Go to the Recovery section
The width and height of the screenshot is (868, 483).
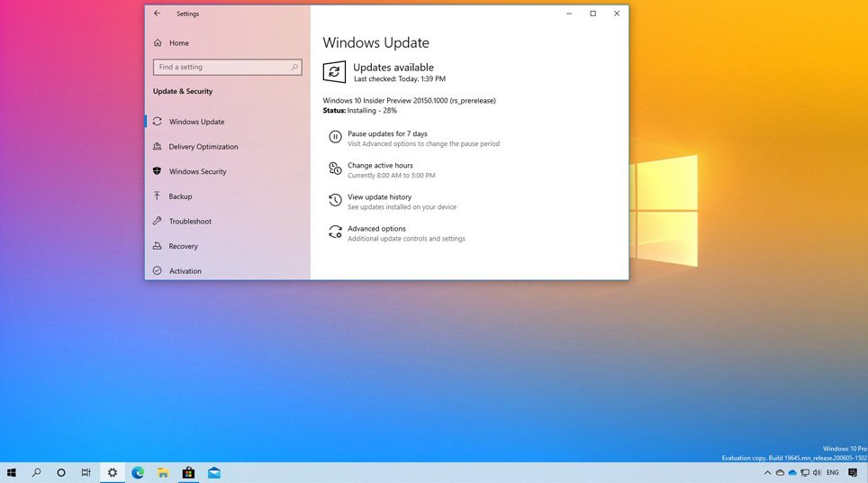[183, 246]
